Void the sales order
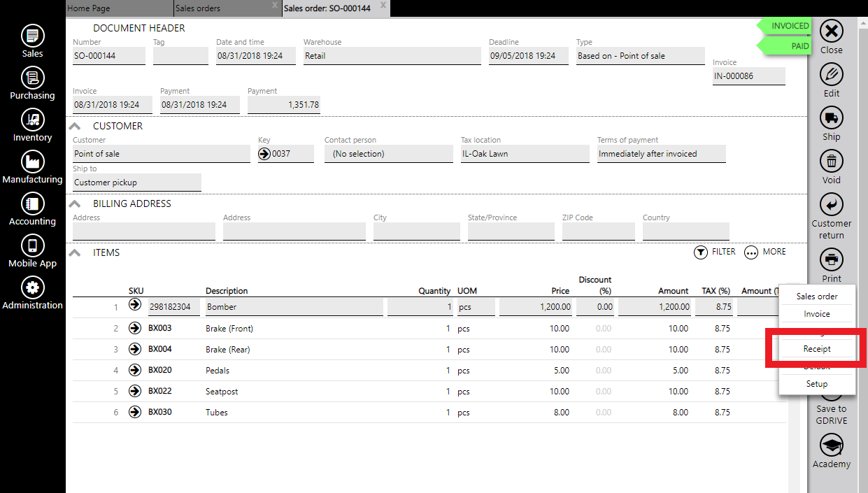 831,162
